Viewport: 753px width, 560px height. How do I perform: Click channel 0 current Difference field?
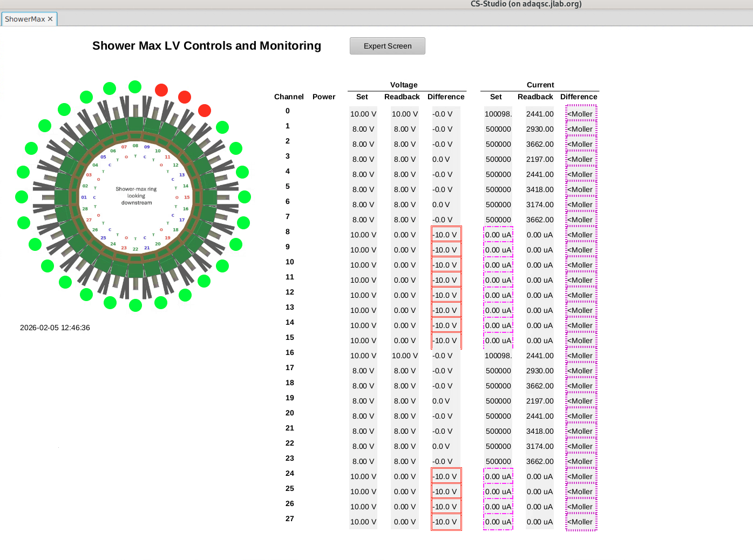[x=581, y=114]
